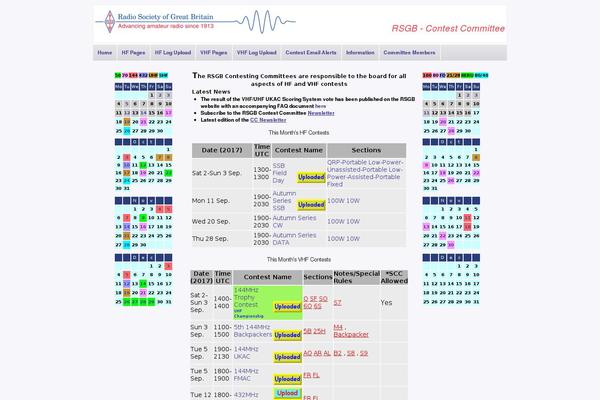This screenshot has width=600, height=400.
Task: Click Uploaded button for 144MHz UKAC
Action: 287,357
